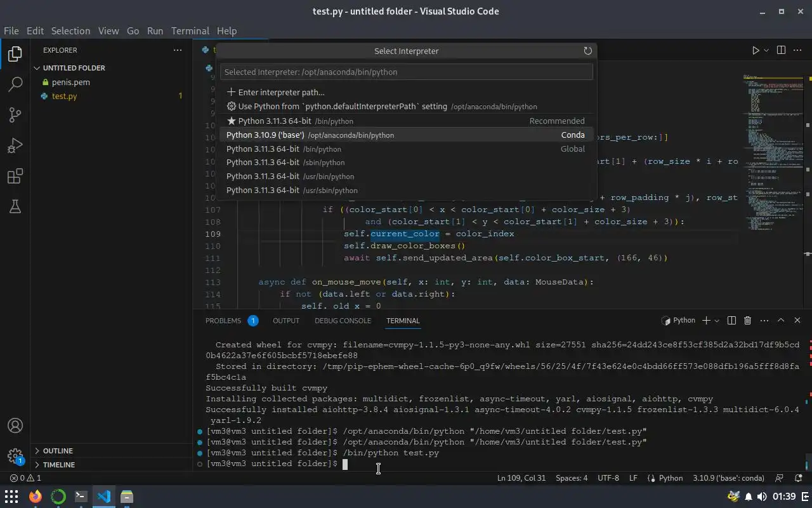Image resolution: width=812 pixels, height=508 pixels.
Task: Open the Accounts menu icon
Action: (15, 426)
